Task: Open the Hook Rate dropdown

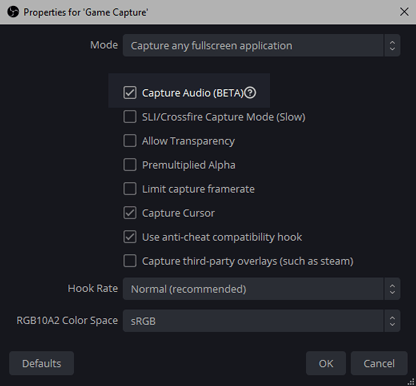Action: pos(261,289)
